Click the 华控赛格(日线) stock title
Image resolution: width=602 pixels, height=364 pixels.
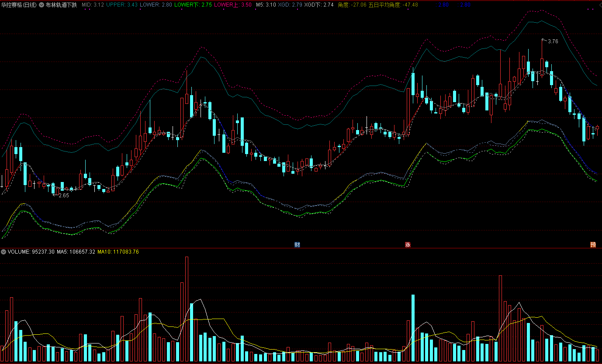(x=19, y=5)
